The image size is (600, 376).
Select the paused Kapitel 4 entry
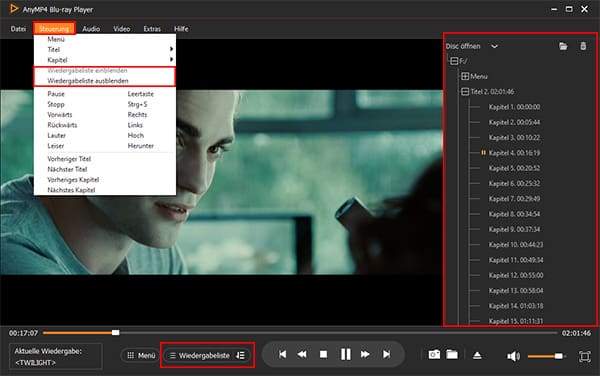coord(514,153)
